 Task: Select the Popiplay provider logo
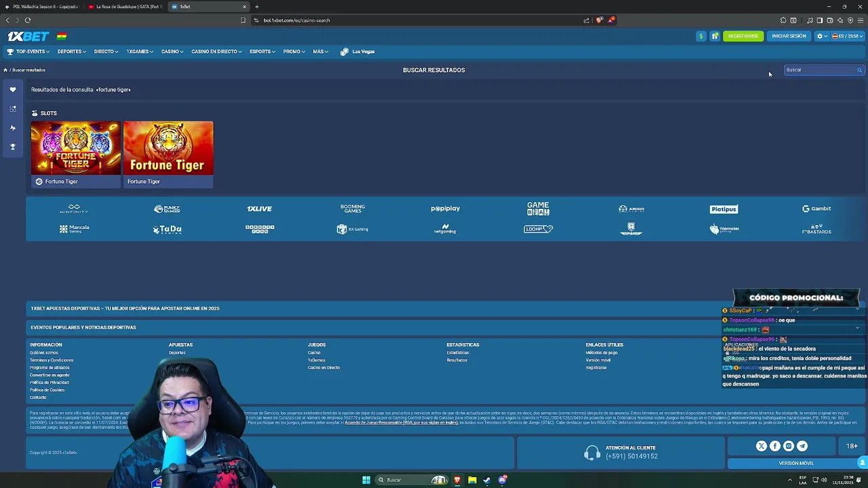(446, 209)
